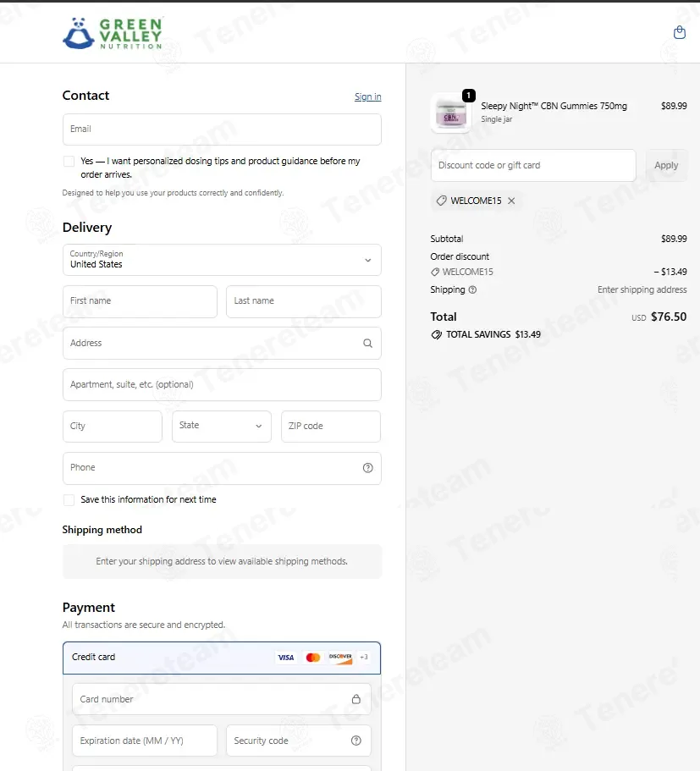Click the 'Single jar' variant text
Screen dimensions: 700x771
tap(496, 119)
